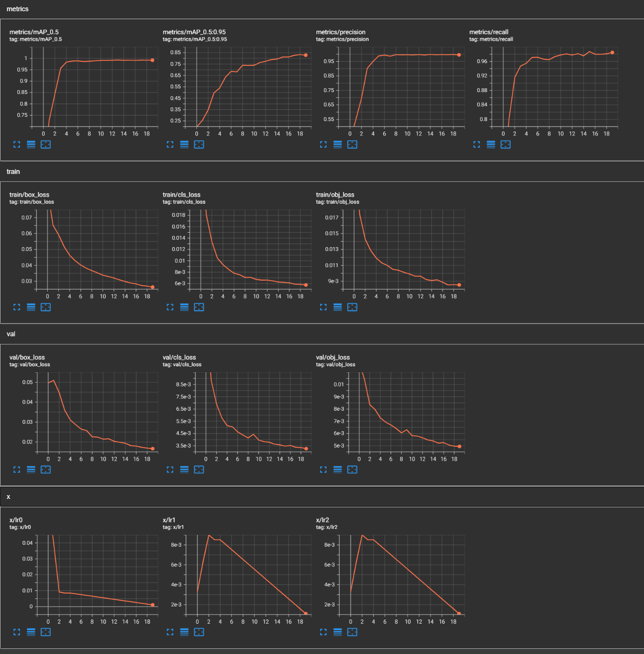Fit domain to data on x/lr2 chart
The image size is (644, 654).
pyautogui.click(x=352, y=632)
